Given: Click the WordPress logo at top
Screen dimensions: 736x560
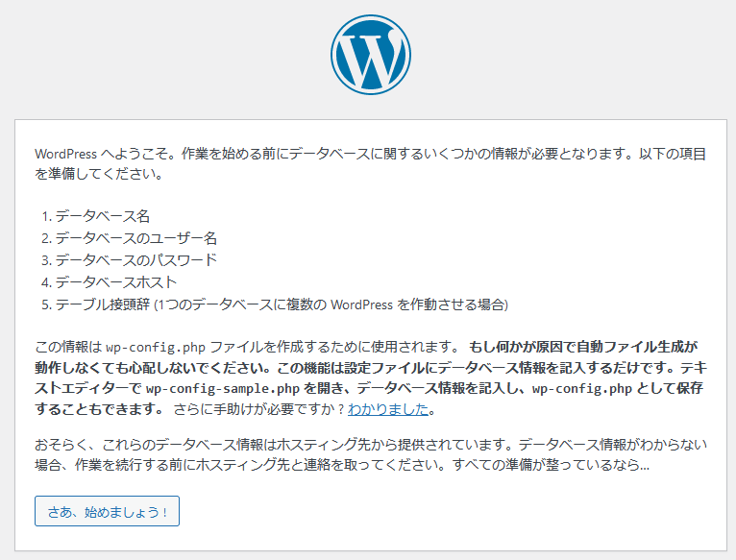Looking at the screenshot, I should (371, 55).
